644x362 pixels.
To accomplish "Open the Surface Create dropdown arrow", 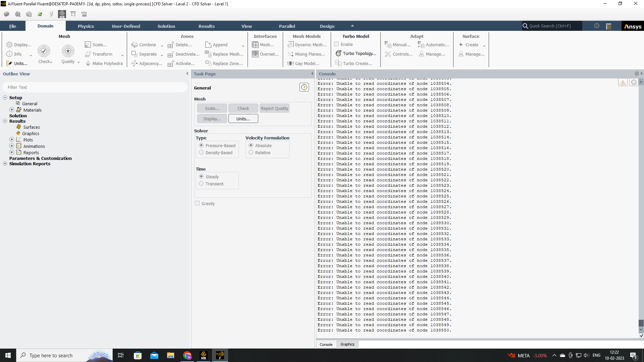I will tap(484, 46).
